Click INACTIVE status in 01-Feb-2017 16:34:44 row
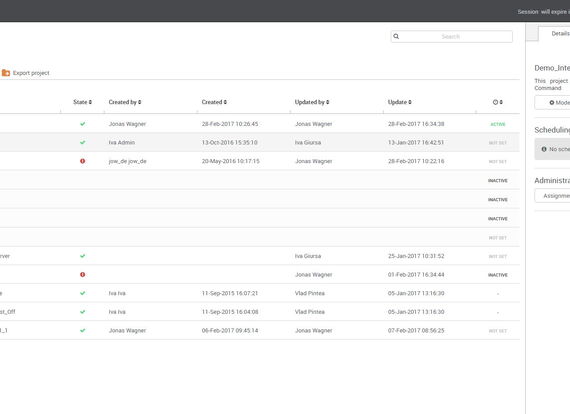The height and width of the screenshot is (414, 570). click(x=498, y=275)
